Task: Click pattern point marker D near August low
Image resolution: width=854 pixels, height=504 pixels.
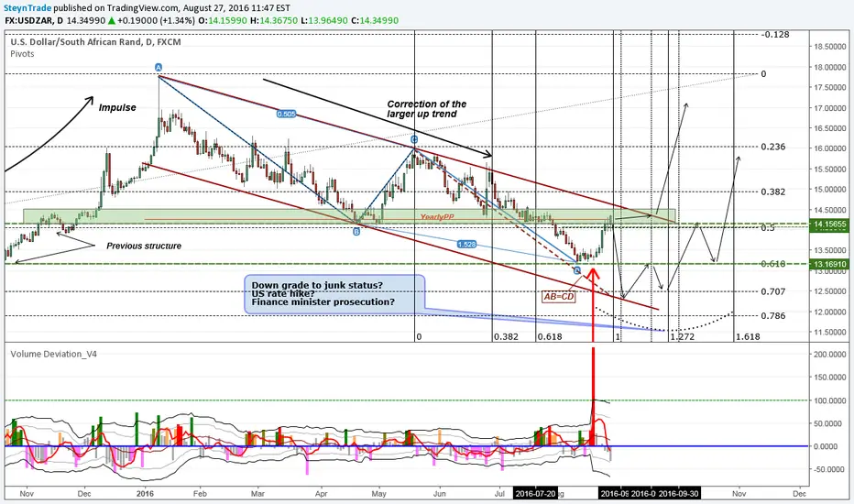Action: 577,270
